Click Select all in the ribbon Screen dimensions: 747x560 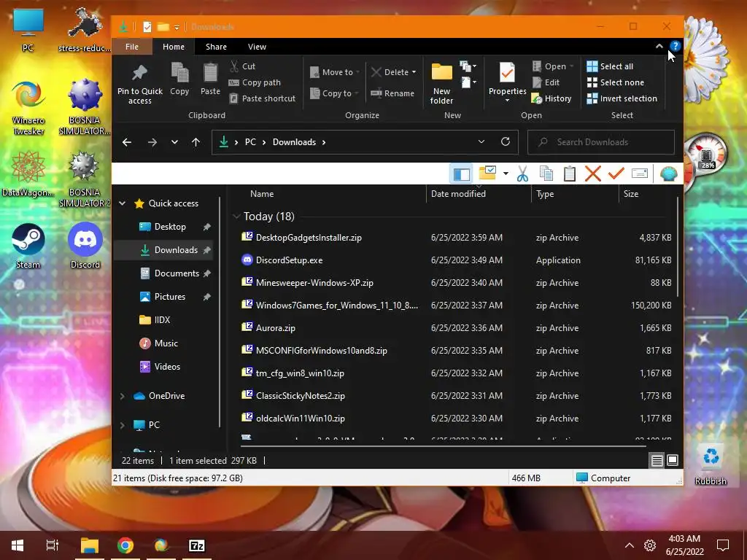610,66
